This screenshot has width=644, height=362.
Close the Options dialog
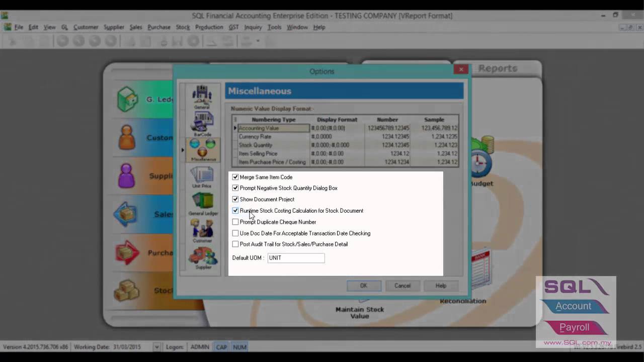coord(461,69)
